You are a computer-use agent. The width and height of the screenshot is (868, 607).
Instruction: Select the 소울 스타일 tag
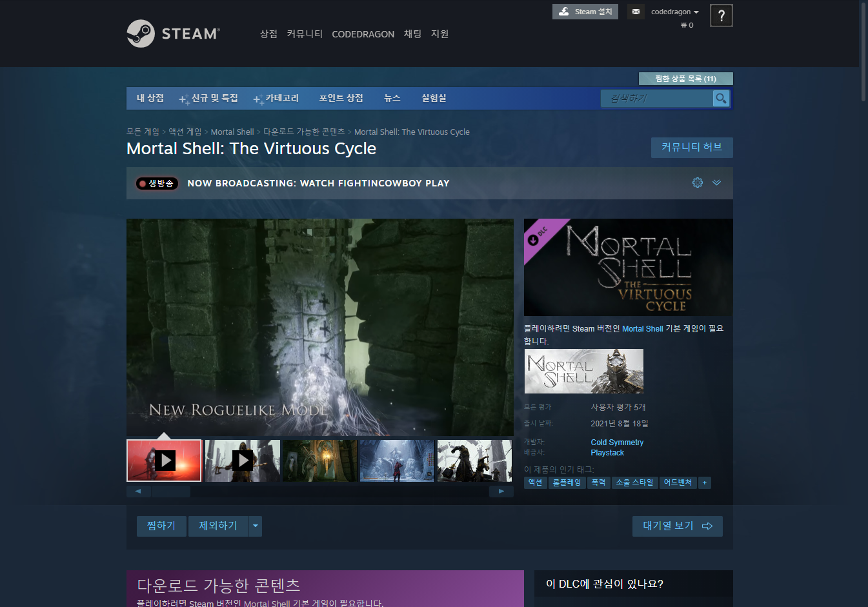pos(634,483)
